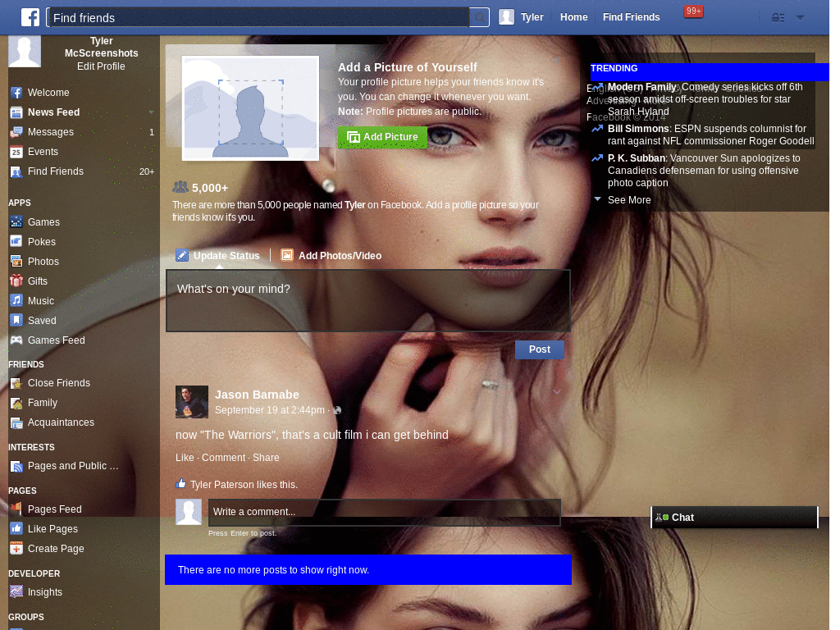
Task: Open the Gifts app icon
Action: (x=16, y=281)
